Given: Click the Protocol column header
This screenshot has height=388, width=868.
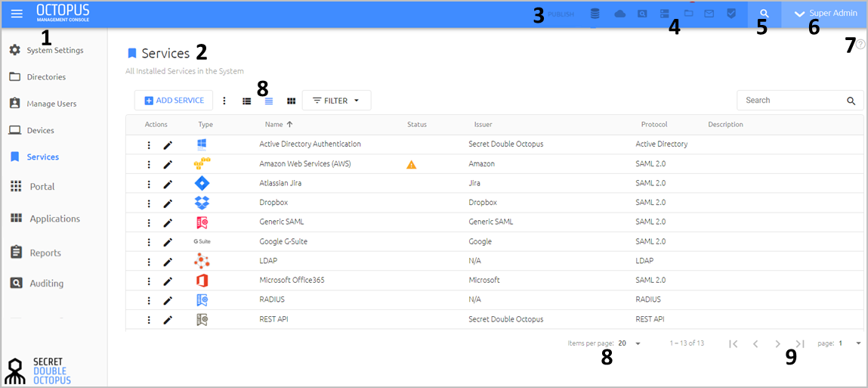Looking at the screenshot, I should (x=654, y=125).
